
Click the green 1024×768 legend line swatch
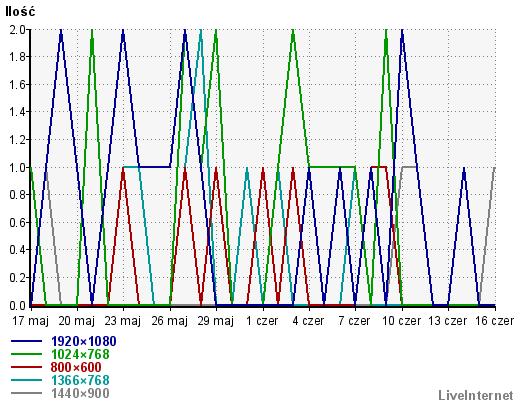point(26,354)
